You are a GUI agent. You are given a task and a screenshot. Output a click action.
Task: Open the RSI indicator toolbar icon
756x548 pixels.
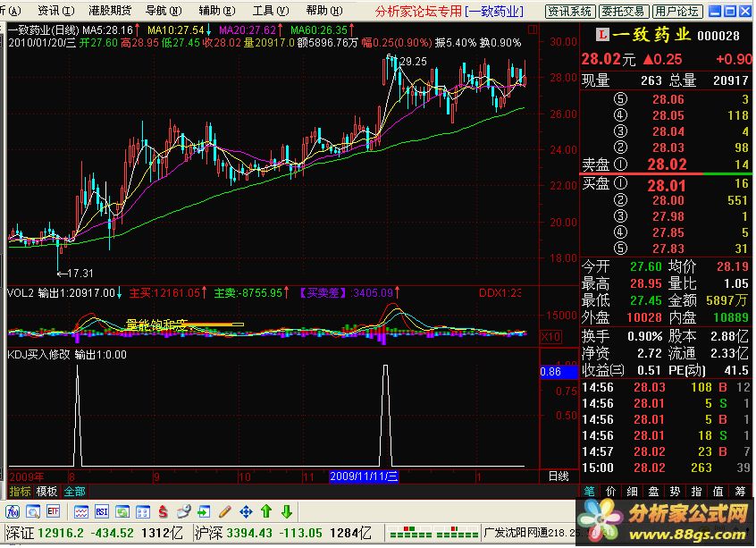(102, 511)
